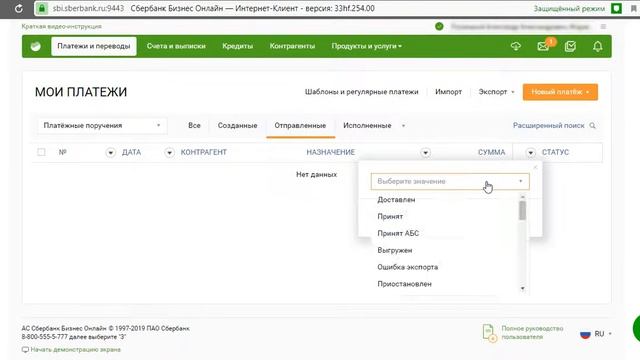Open the checklist tasks icon in header

[x=570, y=47]
